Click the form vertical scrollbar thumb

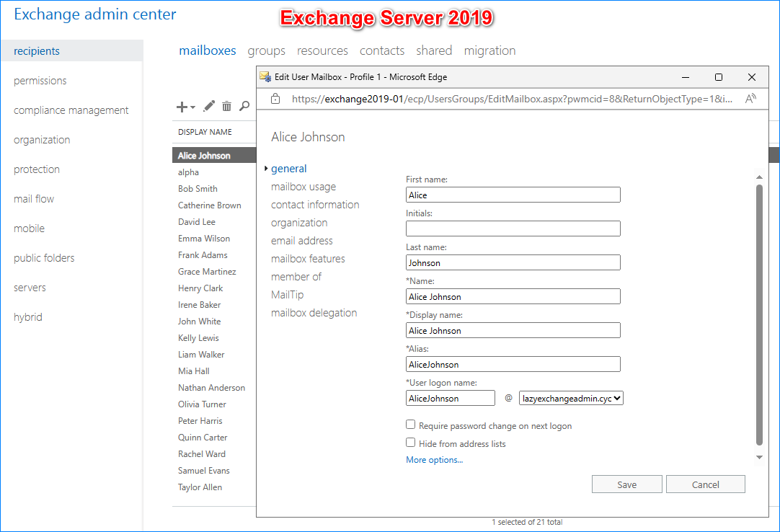759,314
